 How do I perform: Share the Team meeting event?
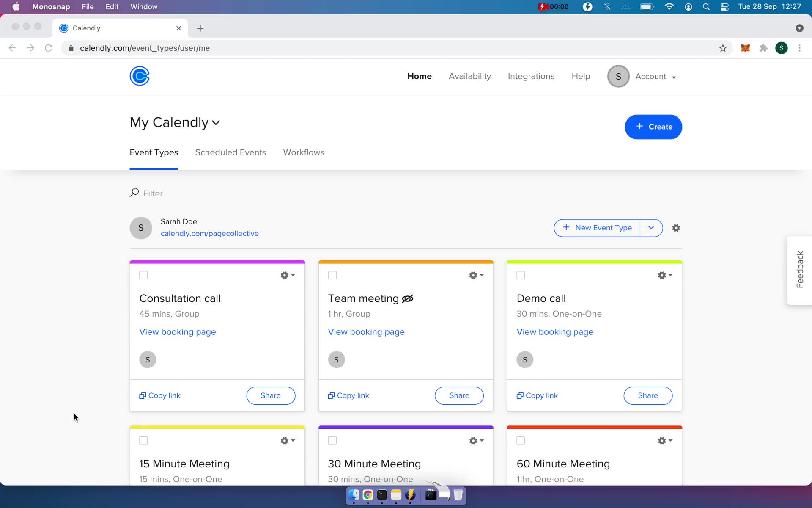click(x=459, y=395)
